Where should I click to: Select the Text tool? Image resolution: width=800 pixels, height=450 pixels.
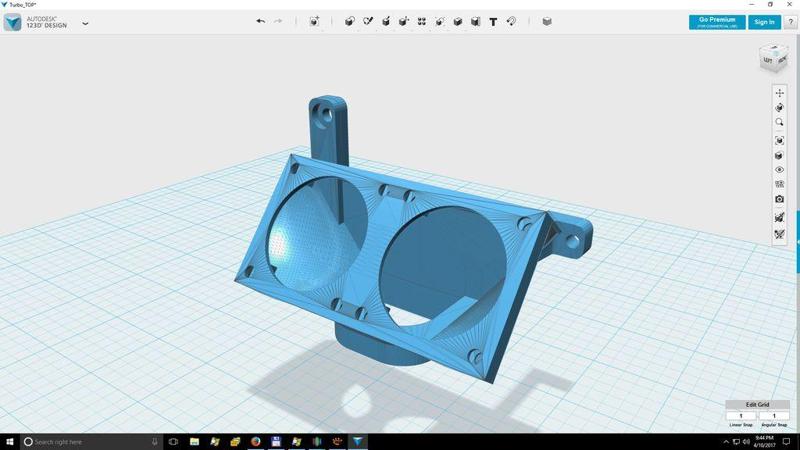[493, 21]
